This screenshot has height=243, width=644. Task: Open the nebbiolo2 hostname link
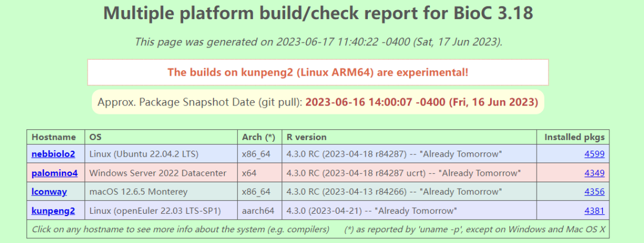53,154
